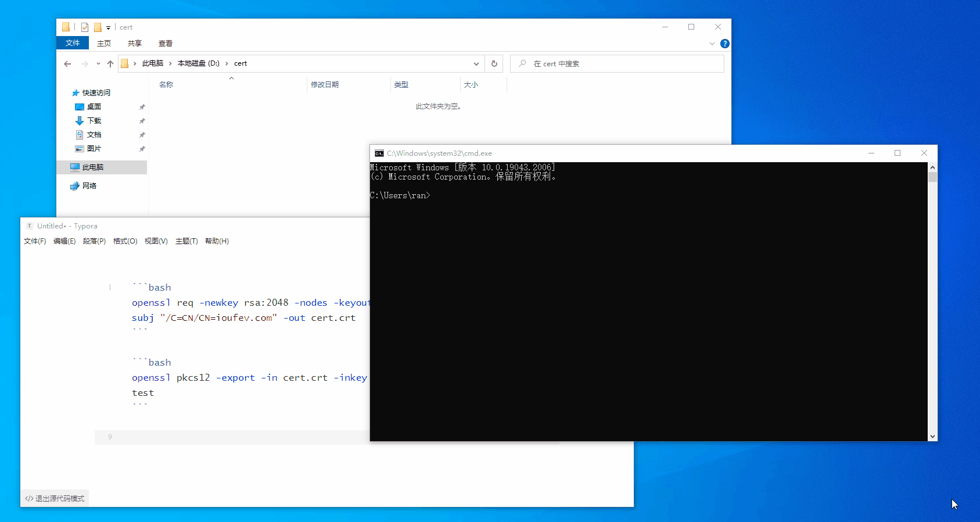The width and height of the screenshot is (980, 522).
Task: Open recent locations dropdown in Explorer
Action: click(x=98, y=64)
